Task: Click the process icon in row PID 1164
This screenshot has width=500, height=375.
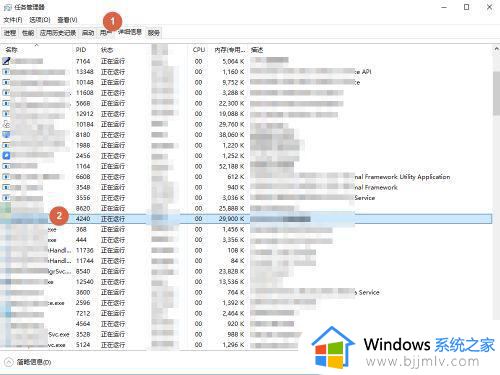Action: point(6,166)
